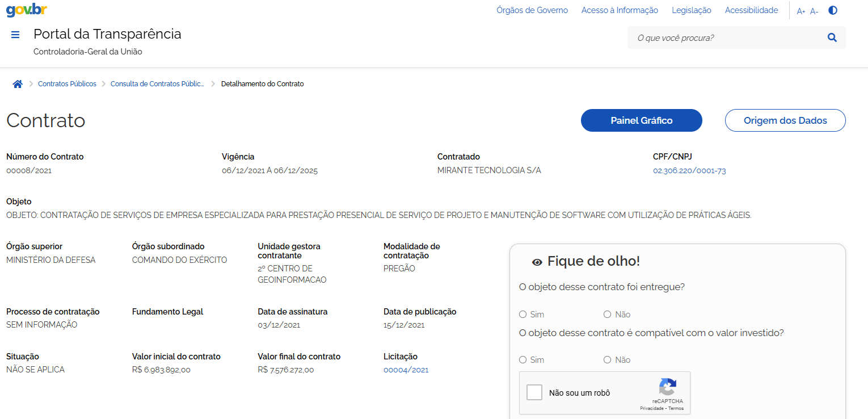The image size is (868, 419).
Task: Select Sim for compatível com valor investido
Action: [523, 360]
